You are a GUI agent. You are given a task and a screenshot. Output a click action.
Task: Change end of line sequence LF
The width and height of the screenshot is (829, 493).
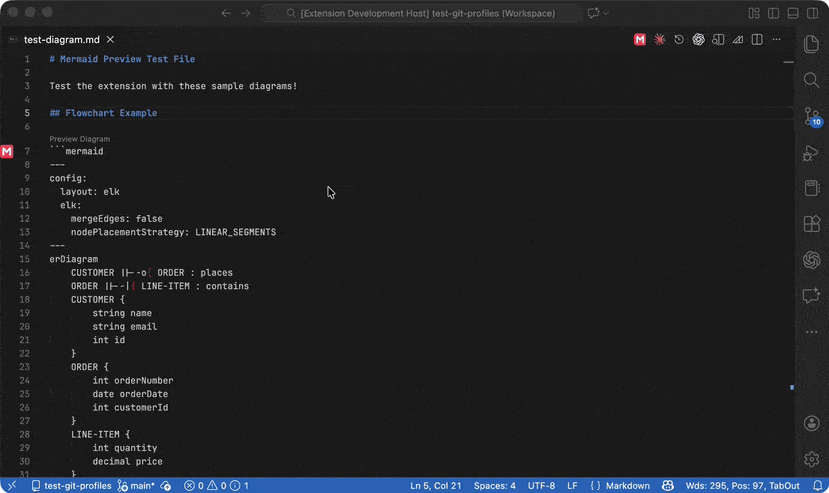pyautogui.click(x=572, y=486)
